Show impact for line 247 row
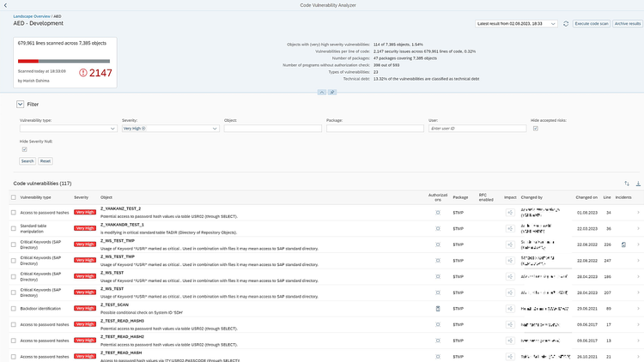This screenshot has height=362, width=644. tap(510, 261)
